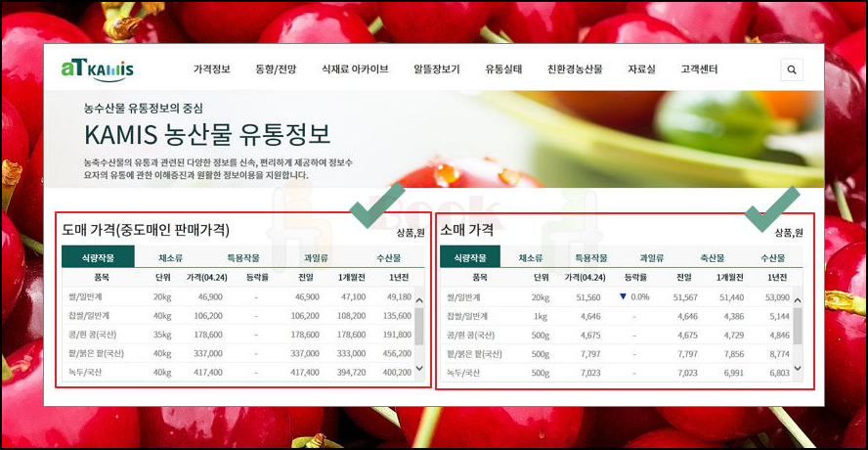Click 찹쌀/일반계 in retail table
This screenshot has height=450, width=868.
click(467, 316)
